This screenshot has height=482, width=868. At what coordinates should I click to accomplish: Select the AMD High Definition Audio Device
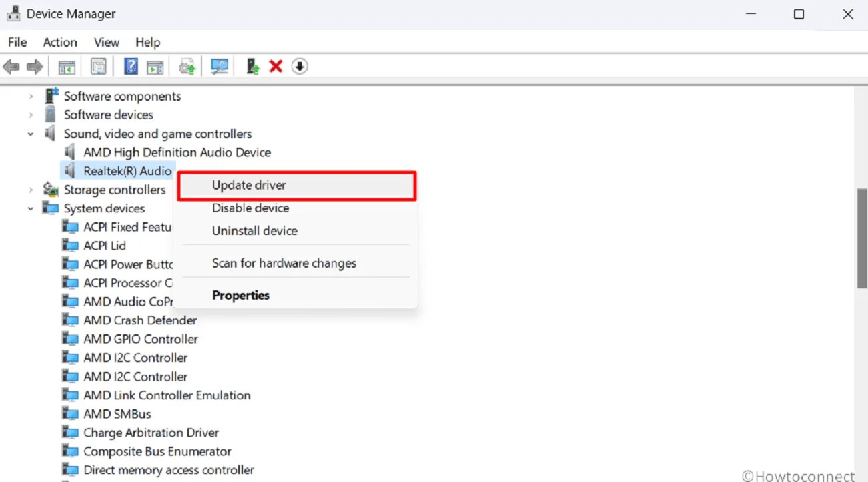177,152
